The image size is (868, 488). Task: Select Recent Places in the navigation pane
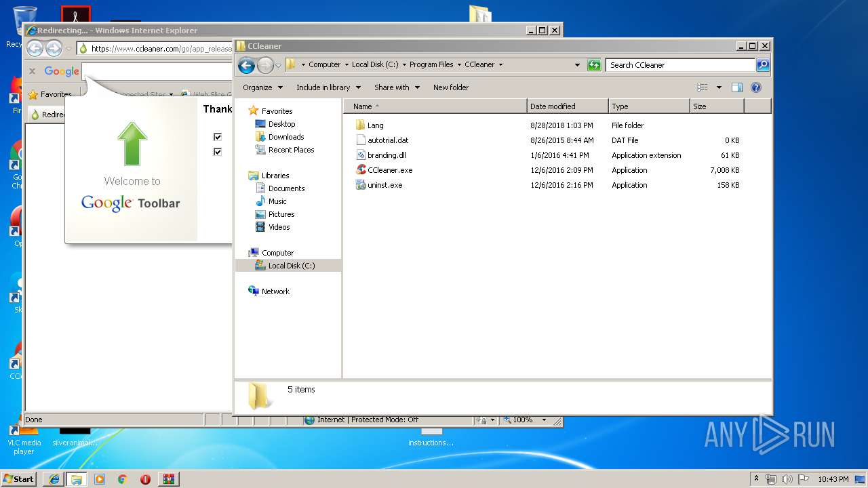click(x=291, y=150)
